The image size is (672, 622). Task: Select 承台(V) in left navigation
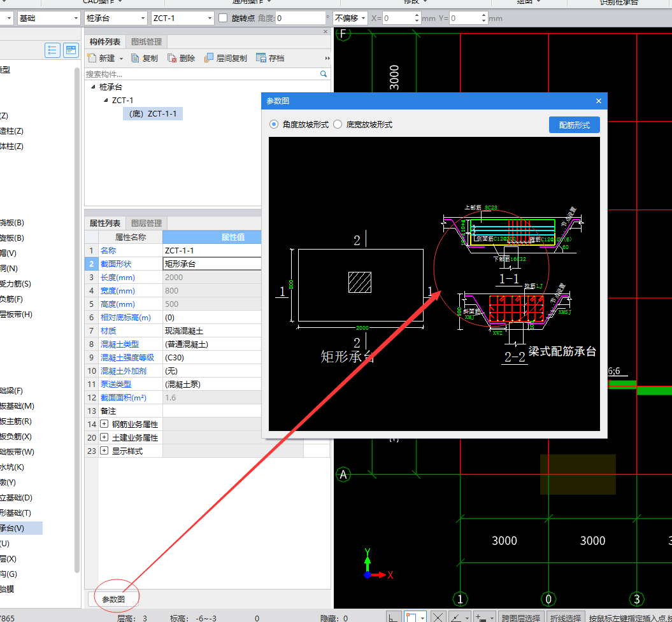21,528
